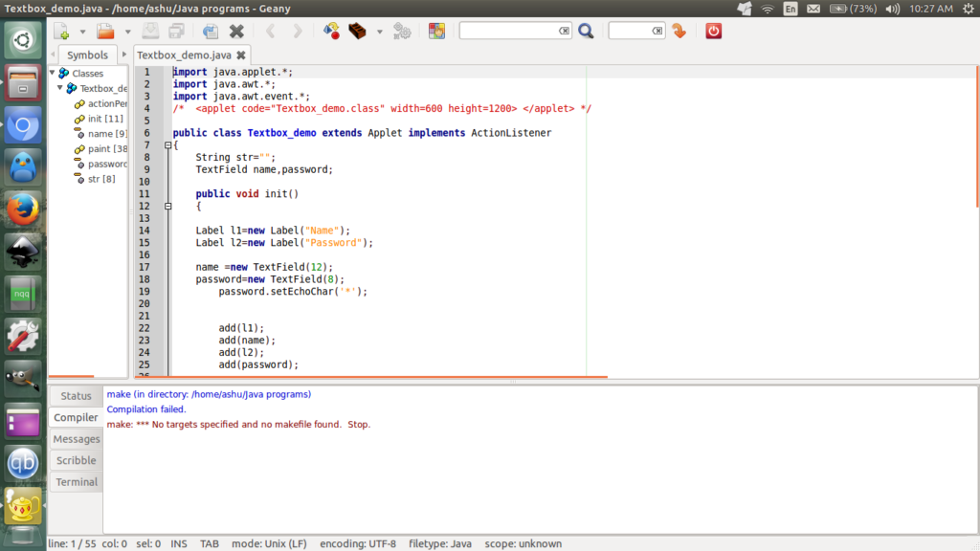Run the current file with the execute icon

tap(402, 32)
